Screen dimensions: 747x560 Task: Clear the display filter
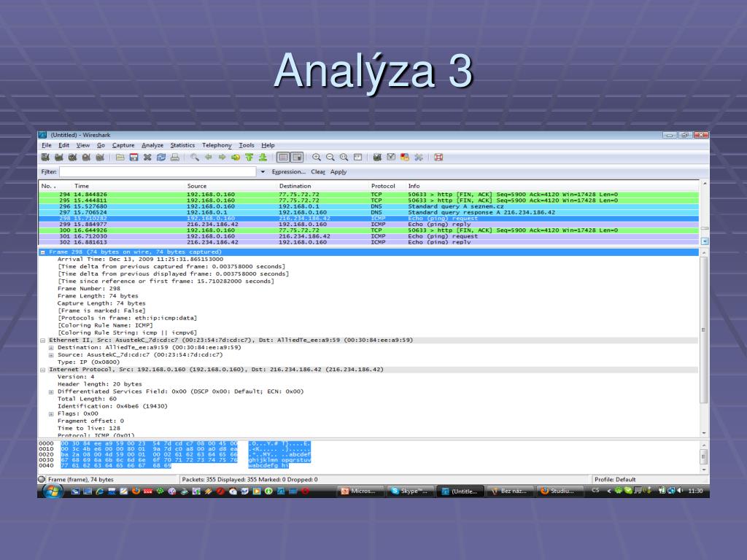318,172
